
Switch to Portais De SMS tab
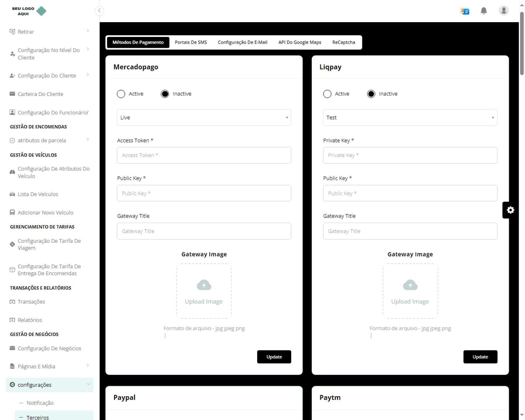191,42
